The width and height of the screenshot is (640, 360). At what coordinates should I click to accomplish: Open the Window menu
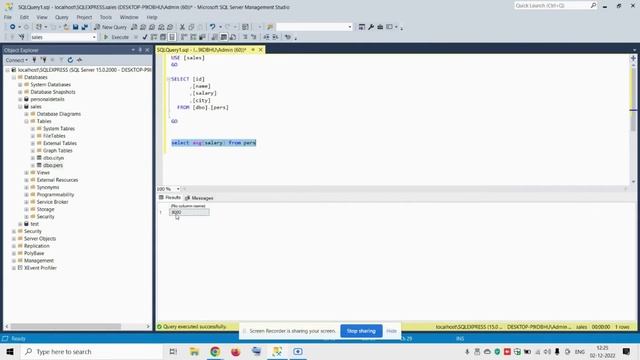(x=129, y=17)
